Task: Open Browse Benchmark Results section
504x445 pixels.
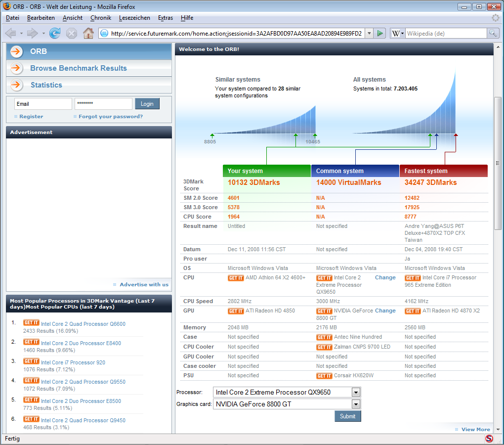Action: (x=89, y=68)
